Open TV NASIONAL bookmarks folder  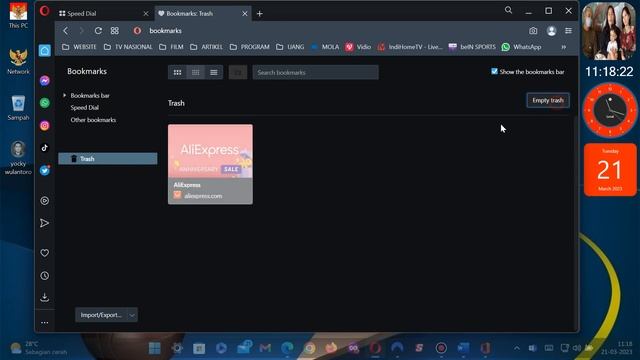pos(128,47)
